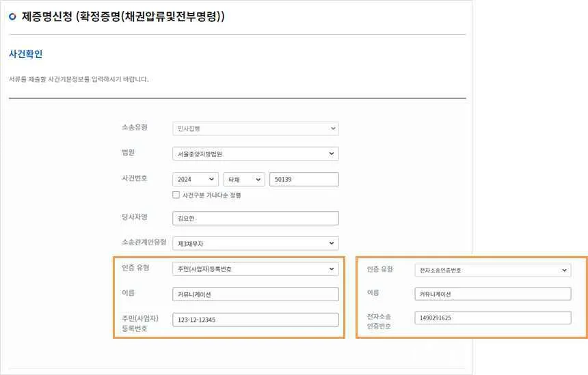
Task: Click the 법원 label
Action: tap(129, 152)
